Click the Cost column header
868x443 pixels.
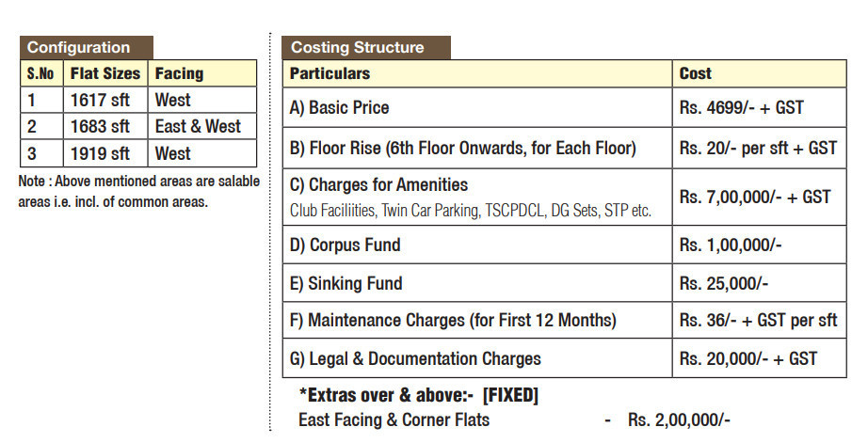696,73
